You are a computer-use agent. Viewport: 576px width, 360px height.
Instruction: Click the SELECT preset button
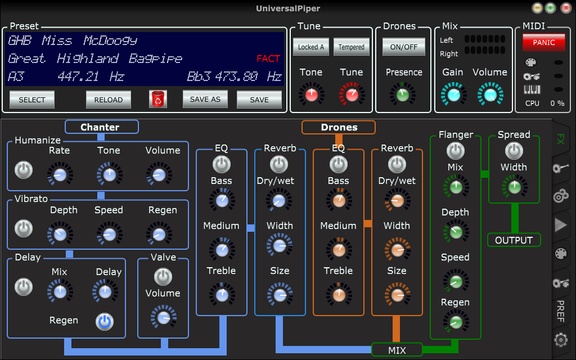click(x=32, y=100)
